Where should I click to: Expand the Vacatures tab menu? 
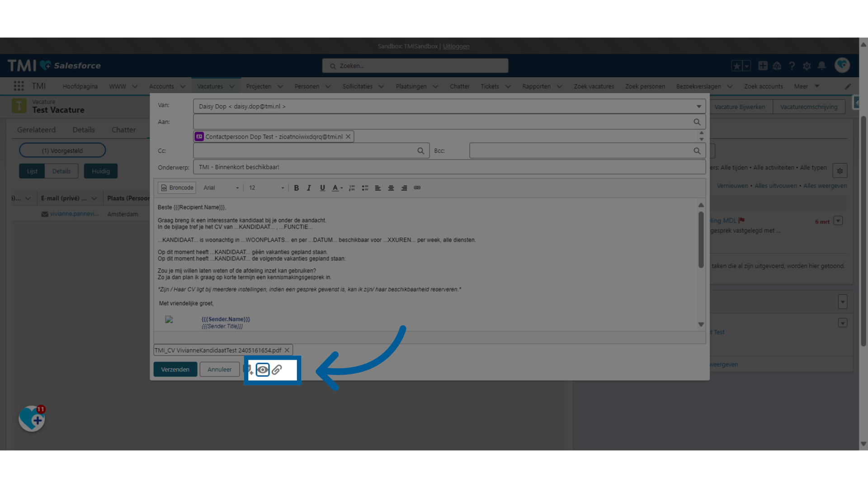(232, 86)
